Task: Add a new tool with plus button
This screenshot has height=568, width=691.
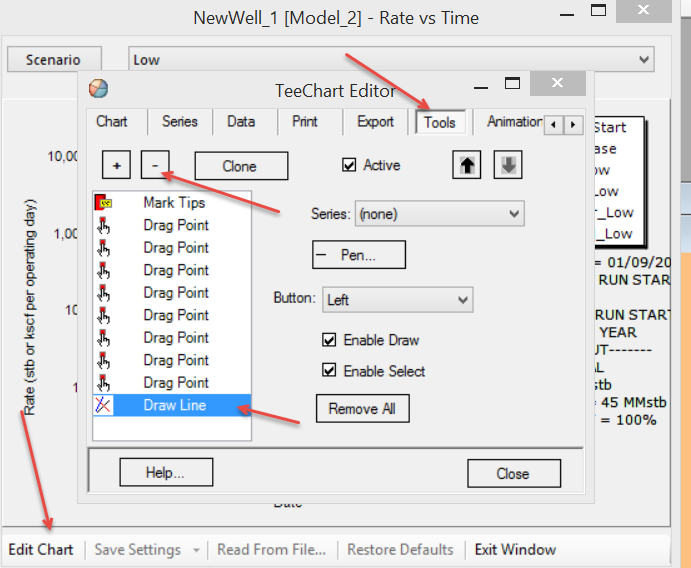Action: (116, 165)
